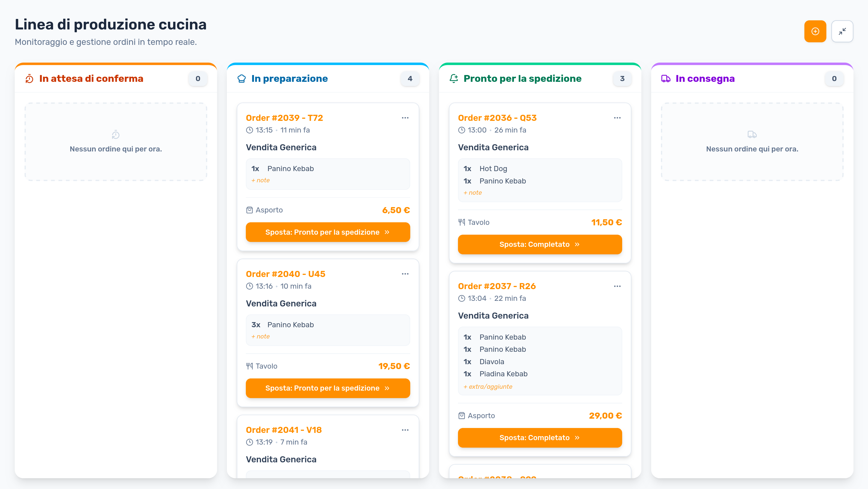Move Order #2039 to Pronto per la spedizione

327,232
